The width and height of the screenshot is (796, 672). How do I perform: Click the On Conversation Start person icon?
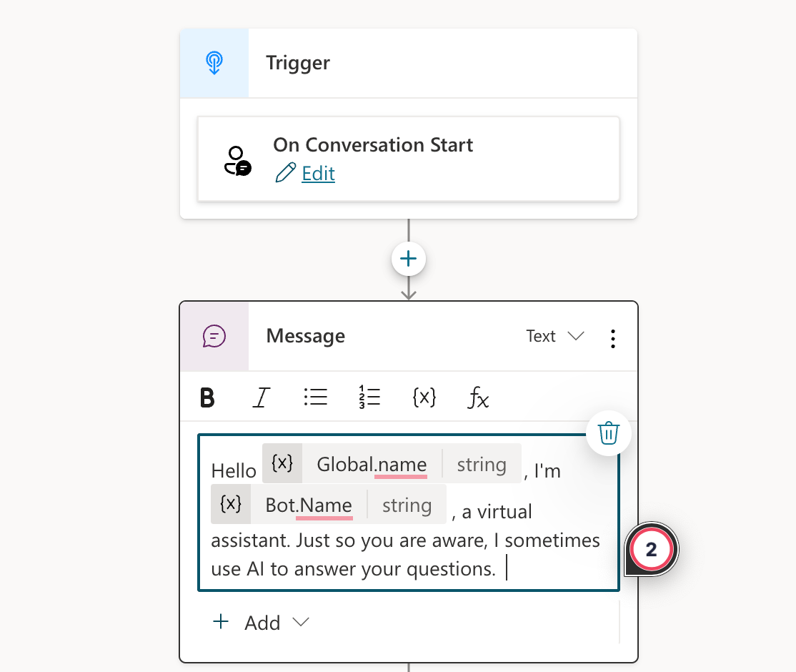pos(237,161)
